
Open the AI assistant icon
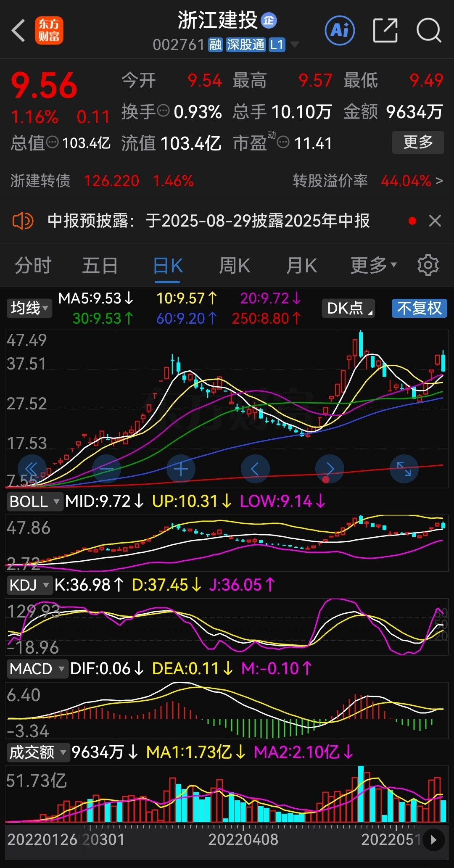[340, 30]
